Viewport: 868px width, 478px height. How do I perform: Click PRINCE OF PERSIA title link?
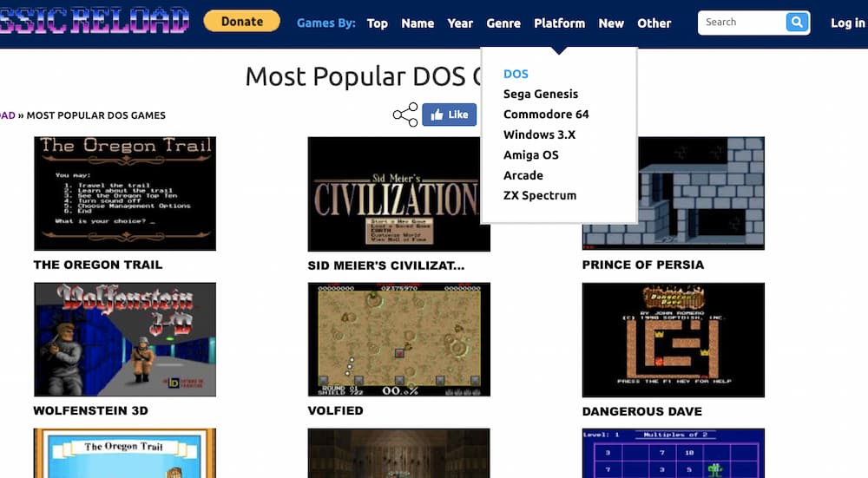[642, 265]
